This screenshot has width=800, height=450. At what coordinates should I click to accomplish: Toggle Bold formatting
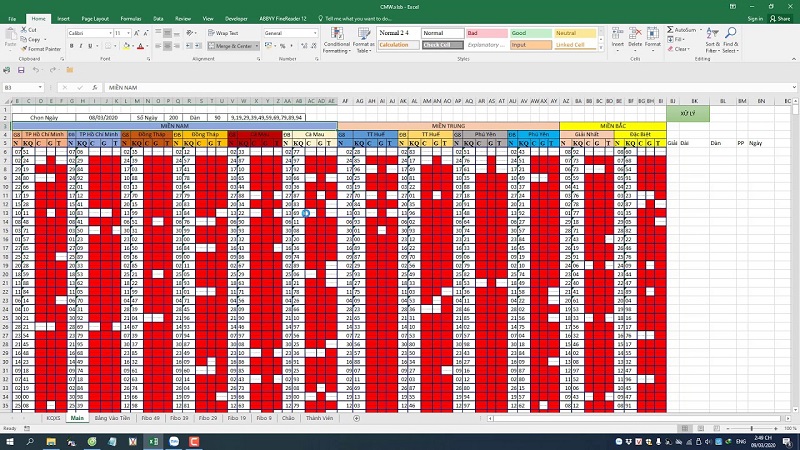pyautogui.click(x=71, y=46)
